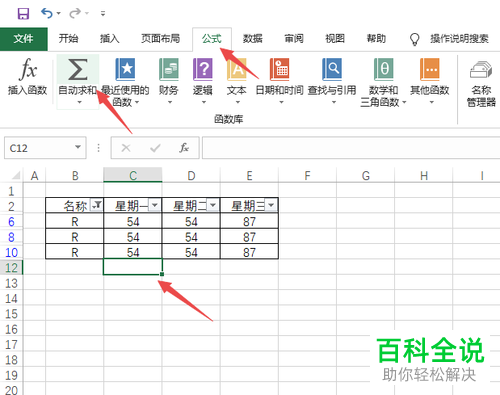Screen dimensions: 500x395
Task: Open the Customize Quick Access Toolbar menu
Action: 103,14
